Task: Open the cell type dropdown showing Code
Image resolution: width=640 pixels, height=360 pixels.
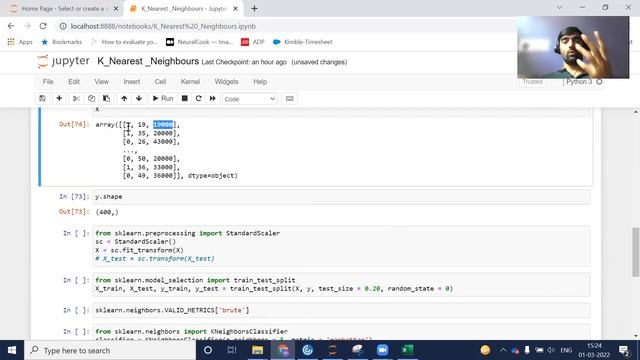Action: pyautogui.click(x=249, y=99)
